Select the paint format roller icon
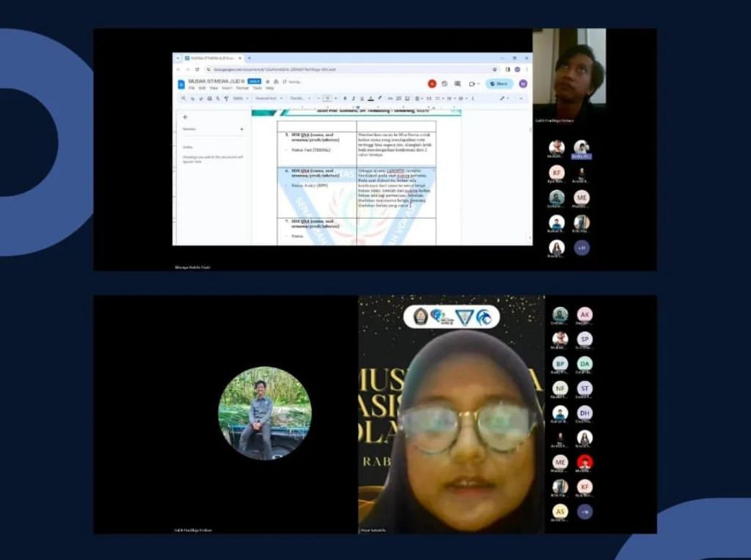Image resolution: width=751 pixels, height=560 pixels. click(x=226, y=99)
